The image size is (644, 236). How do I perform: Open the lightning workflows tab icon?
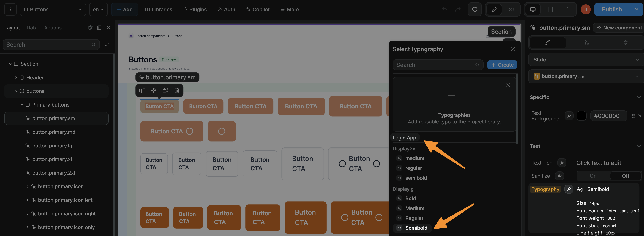[625, 42]
